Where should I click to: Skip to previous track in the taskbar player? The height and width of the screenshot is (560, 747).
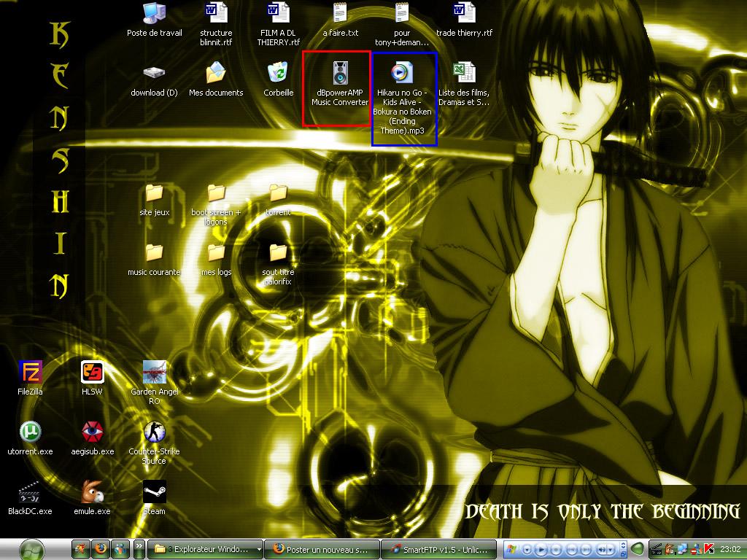572,550
